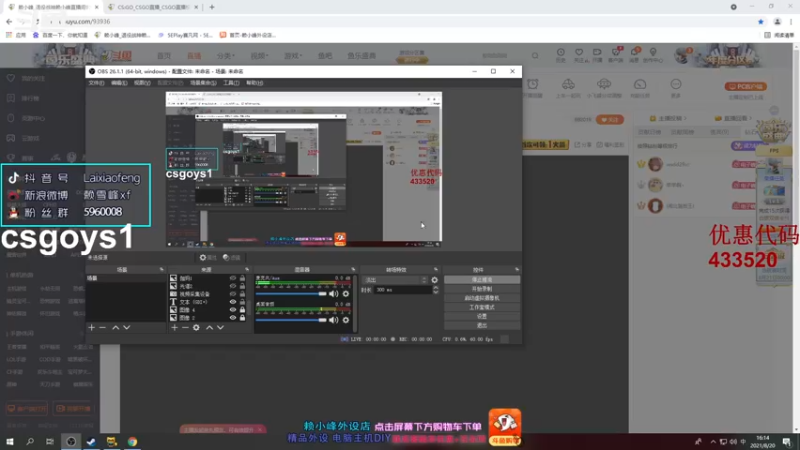Add a new source with the plus icon in the Sources dock

pos(174,328)
